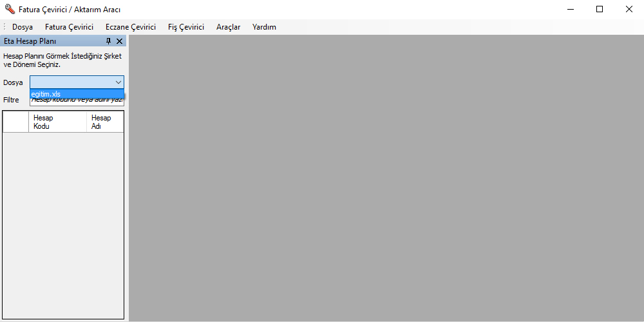Collapse the Dosya combo box arrow
The width and height of the screenshot is (644, 322).
[x=118, y=82]
